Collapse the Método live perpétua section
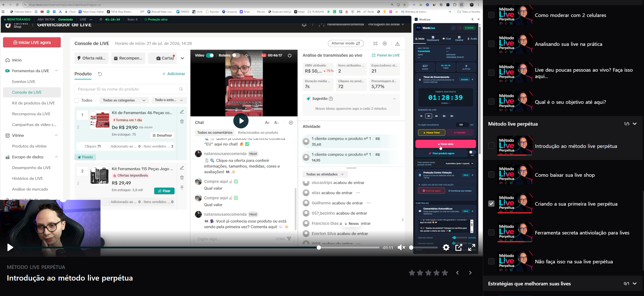This screenshot has width=644, height=296. (x=635, y=124)
